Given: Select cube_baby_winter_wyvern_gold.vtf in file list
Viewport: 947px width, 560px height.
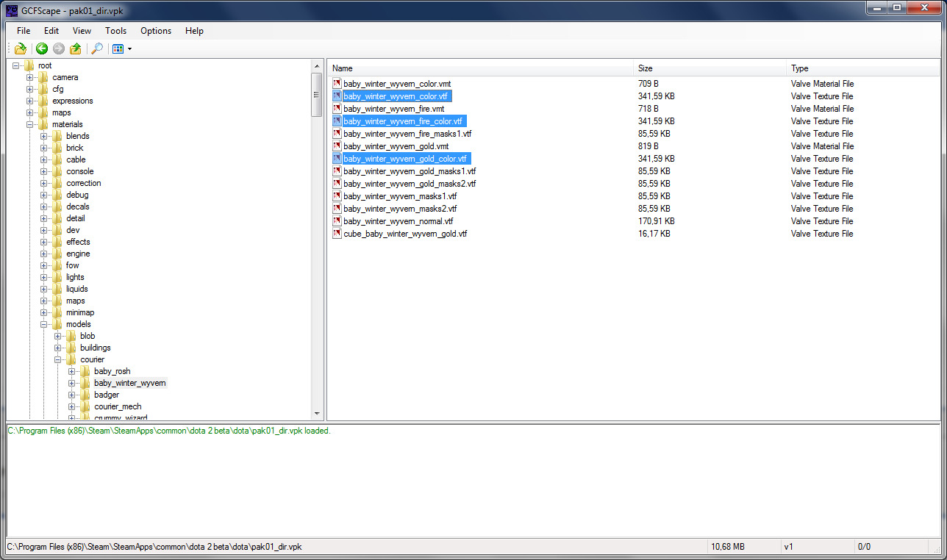Looking at the screenshot, I should click(404, 234).
